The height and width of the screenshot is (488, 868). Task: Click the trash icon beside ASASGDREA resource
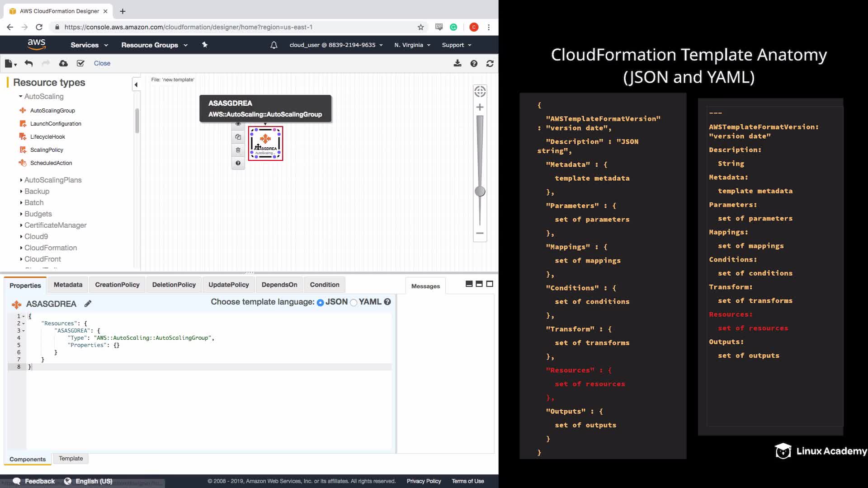coord(238,150)
